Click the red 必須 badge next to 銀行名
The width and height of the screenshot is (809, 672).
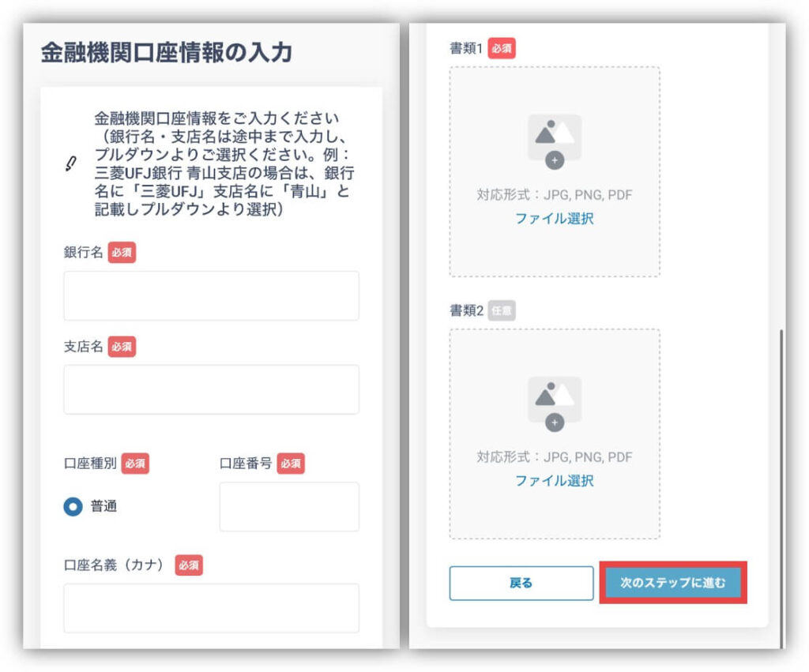[x=122, y=253]
